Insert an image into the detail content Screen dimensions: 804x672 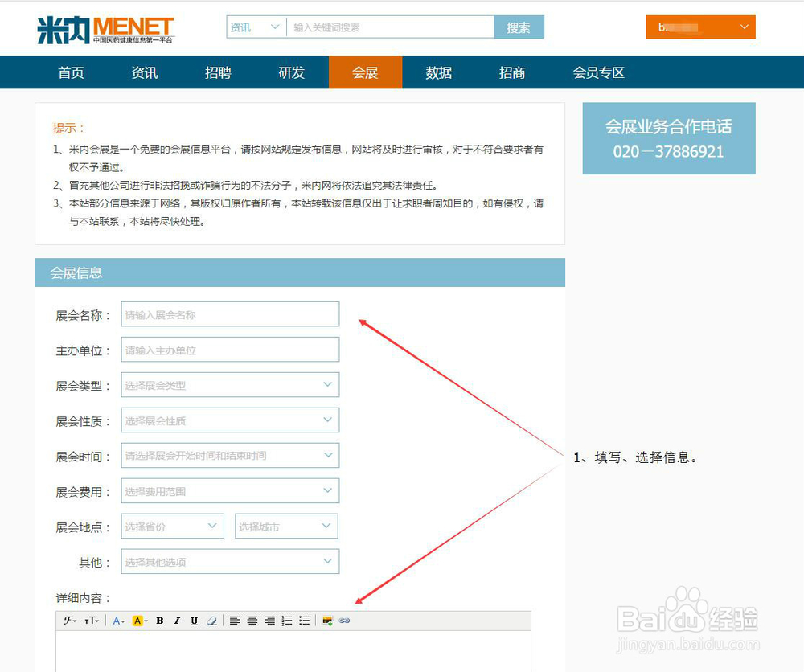coord(326,621)
